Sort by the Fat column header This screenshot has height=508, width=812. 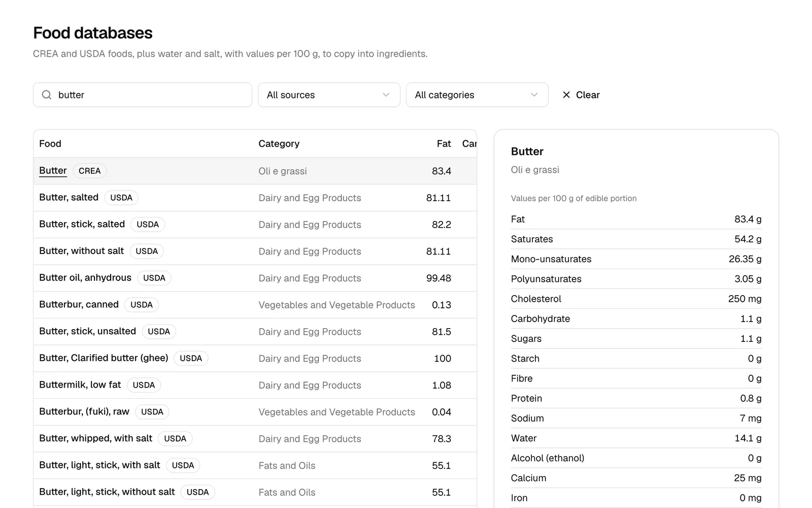(444, 144)
